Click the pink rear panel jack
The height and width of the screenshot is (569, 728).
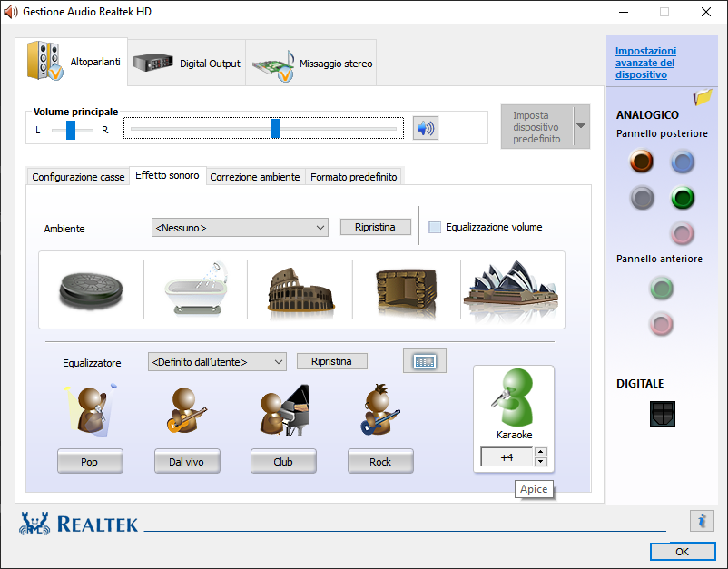(682, 233)
